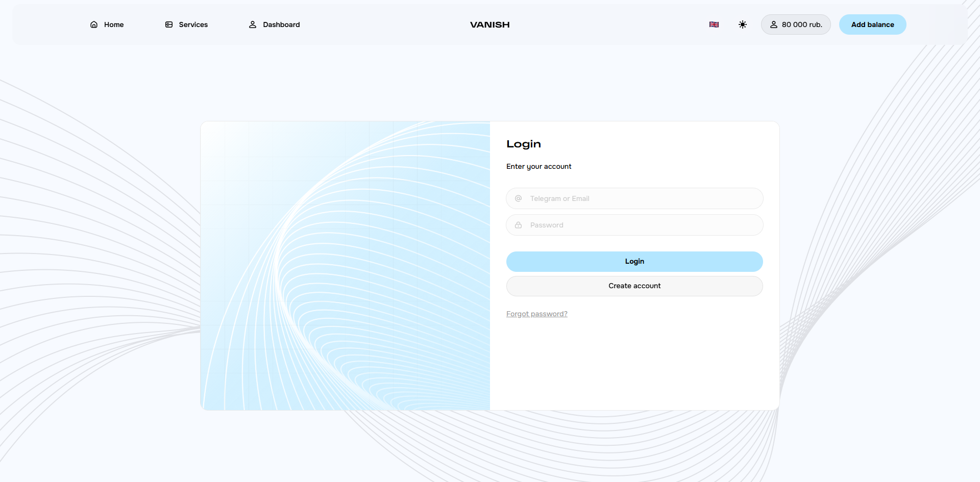
Task: Click the person icon beside Dashboard
Action: click(253, 24)
